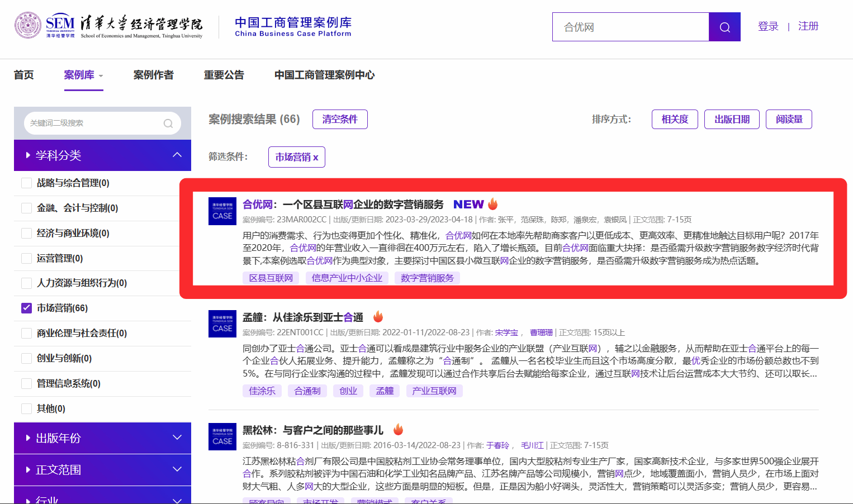Screen dimensions: 853x504
Task: Sort results by 出版日期
Action: (731, 119)
